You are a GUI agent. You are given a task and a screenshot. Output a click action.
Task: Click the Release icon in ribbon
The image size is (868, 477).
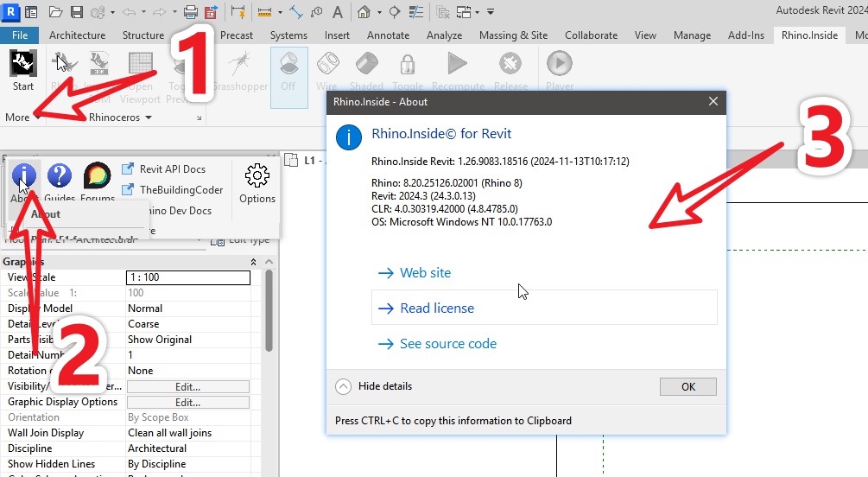point(510,64)
